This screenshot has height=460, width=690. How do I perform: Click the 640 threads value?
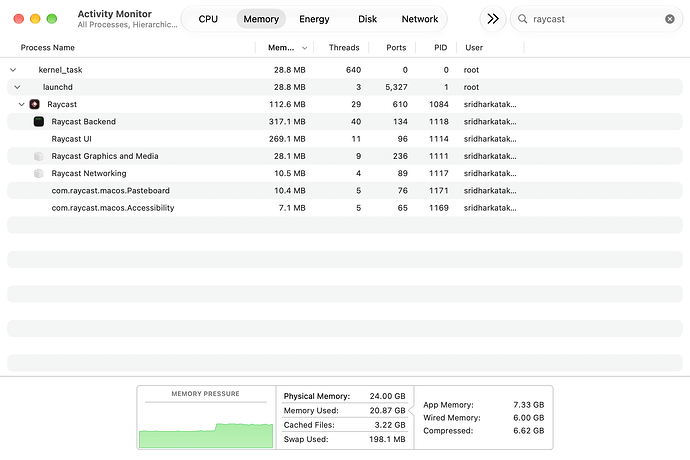[x=353, y=70]
